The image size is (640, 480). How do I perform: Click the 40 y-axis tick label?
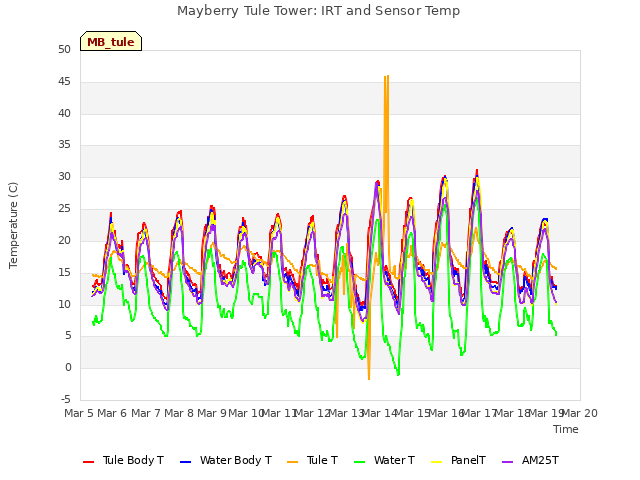64,113
